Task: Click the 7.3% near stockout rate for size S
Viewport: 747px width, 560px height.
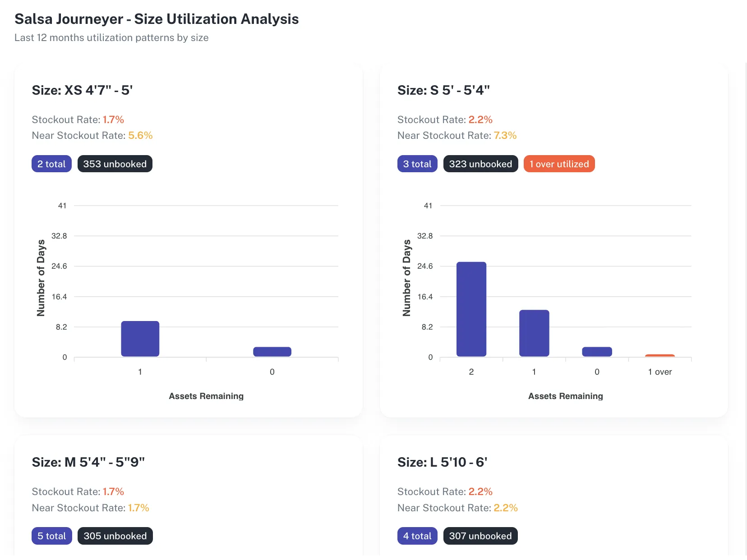Action: click(506, 135)
